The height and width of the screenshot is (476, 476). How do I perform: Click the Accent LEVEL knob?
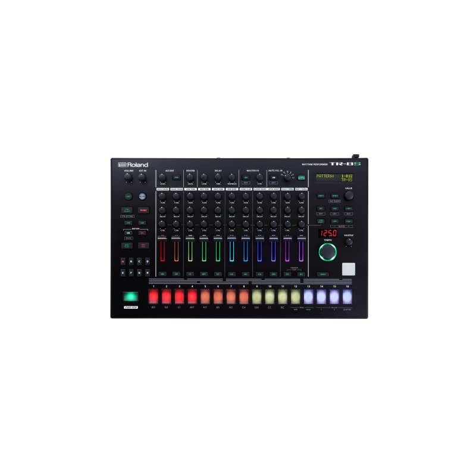162,177
